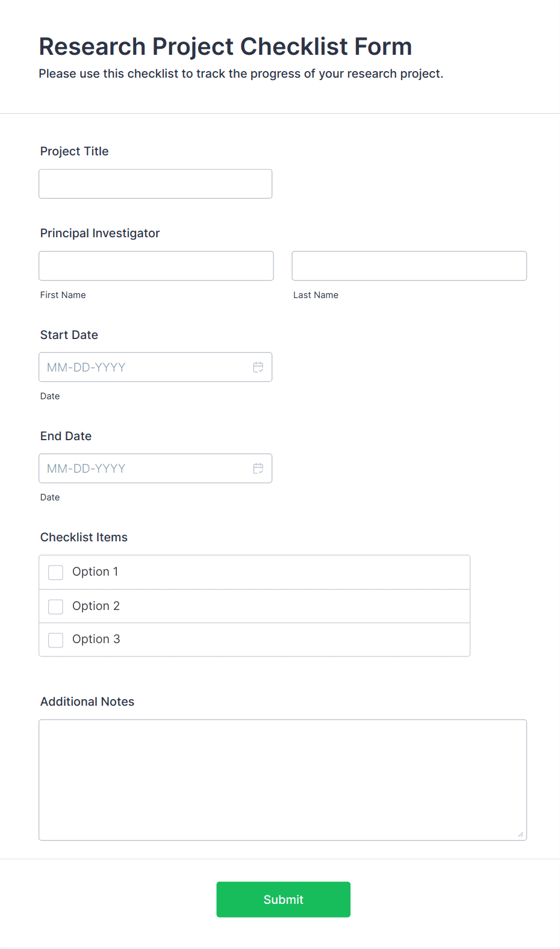Select the Option 3 label text
The height and width of the screenshot is (949, 560).
96,639
